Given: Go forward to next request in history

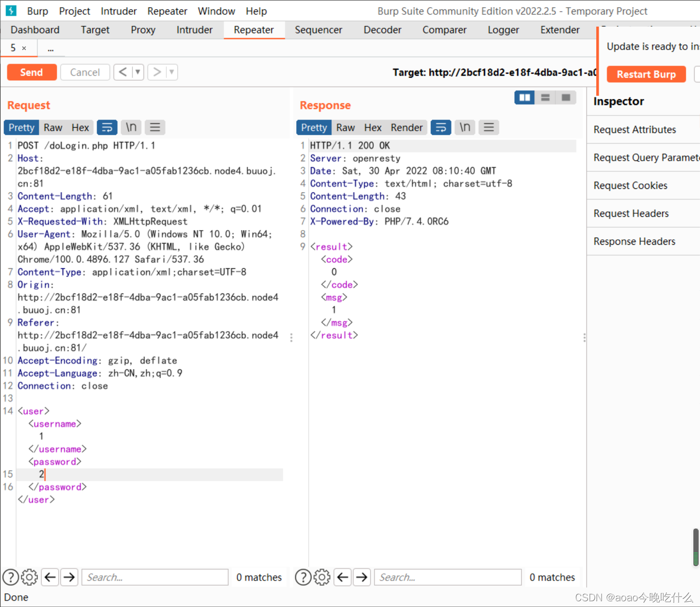Looking at the screenshot, I should coord(157,72).
